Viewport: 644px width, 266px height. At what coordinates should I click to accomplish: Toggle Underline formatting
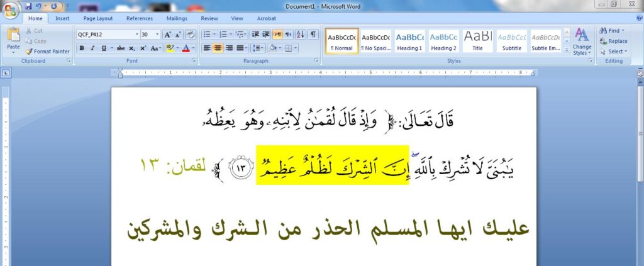coord(104,48)
